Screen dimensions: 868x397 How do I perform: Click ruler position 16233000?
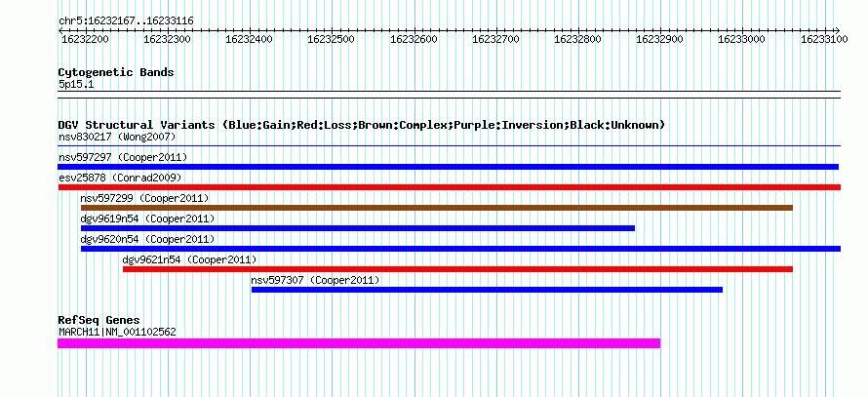(742, 39)
